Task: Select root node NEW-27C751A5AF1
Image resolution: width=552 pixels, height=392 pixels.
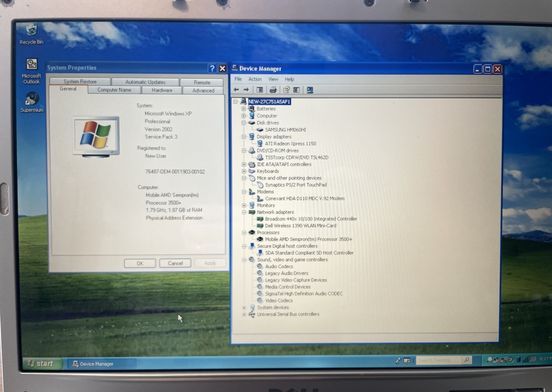Action: [269, 102]
